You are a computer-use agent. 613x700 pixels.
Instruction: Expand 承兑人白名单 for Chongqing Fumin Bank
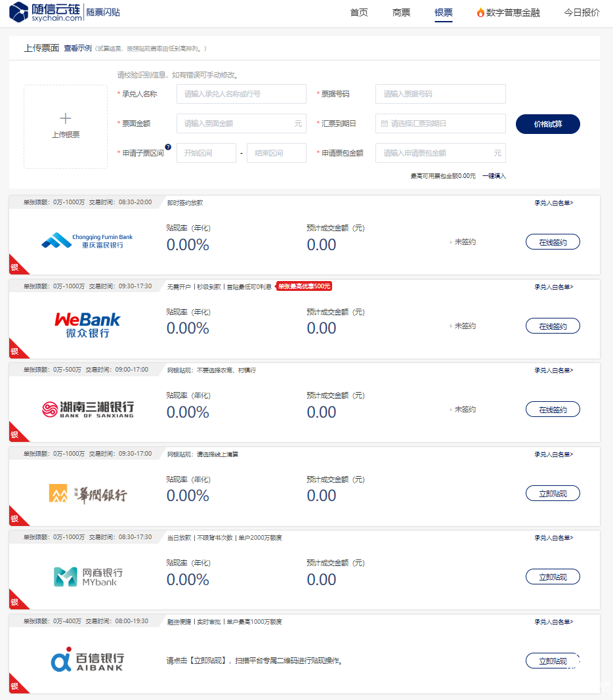(554, 203)
